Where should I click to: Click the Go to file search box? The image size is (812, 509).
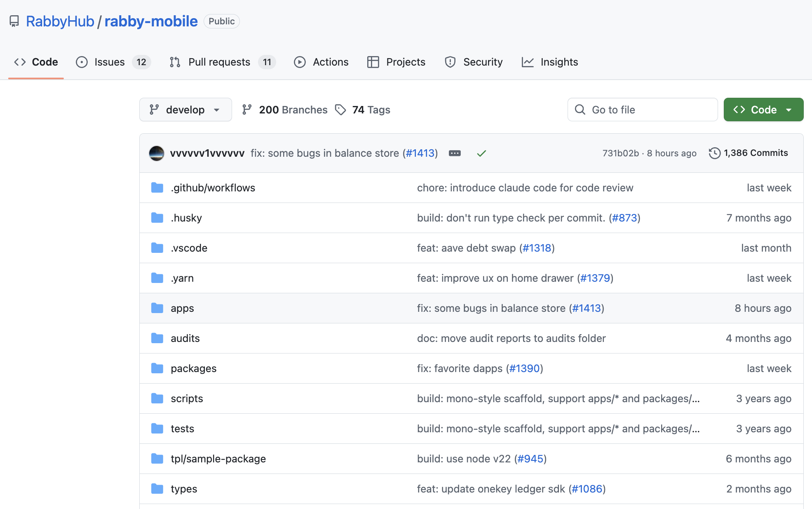(642, 109)
